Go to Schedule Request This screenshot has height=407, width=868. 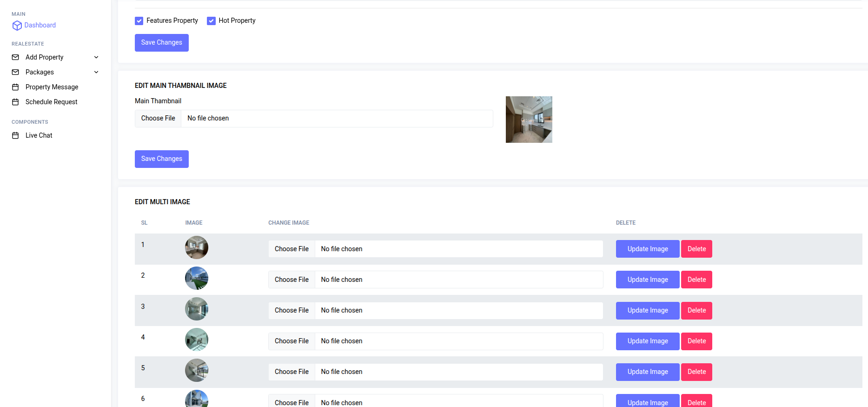(51, 102)
